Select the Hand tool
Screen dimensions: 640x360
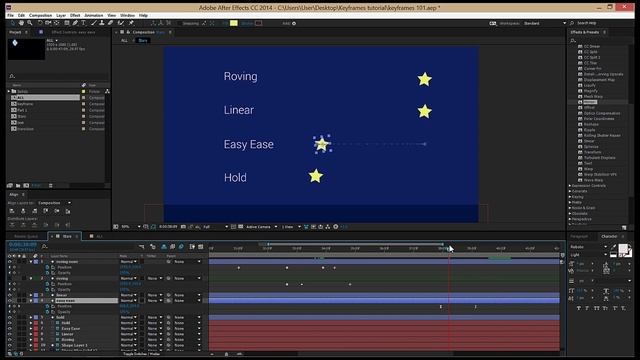pos(21,23)
